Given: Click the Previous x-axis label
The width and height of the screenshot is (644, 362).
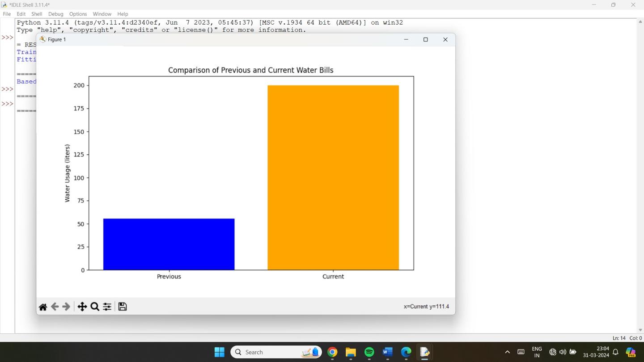Looking at the screenshot, I should 169,277.
